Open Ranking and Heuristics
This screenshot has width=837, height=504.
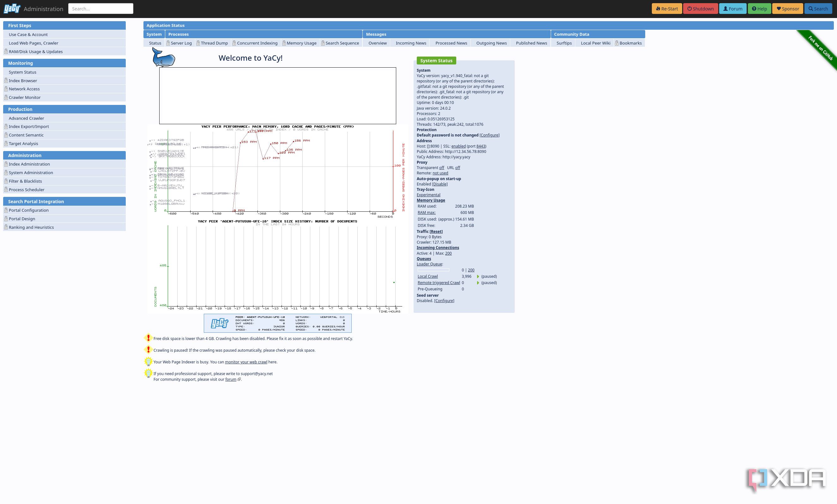[x=64, y=228]
